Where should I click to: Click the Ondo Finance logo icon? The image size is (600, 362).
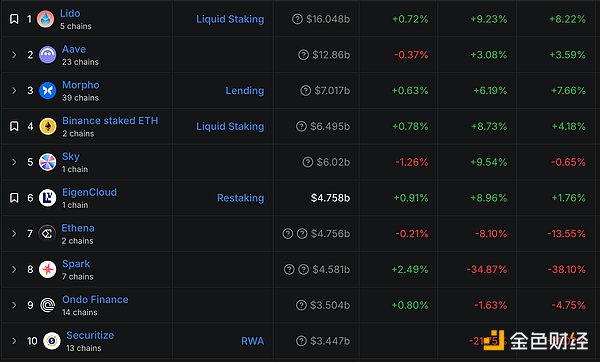48,305
